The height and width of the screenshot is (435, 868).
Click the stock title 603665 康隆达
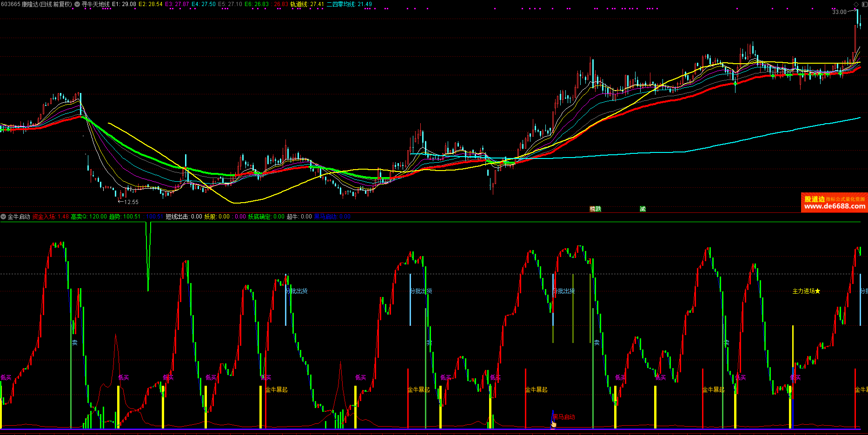[37, 4]
